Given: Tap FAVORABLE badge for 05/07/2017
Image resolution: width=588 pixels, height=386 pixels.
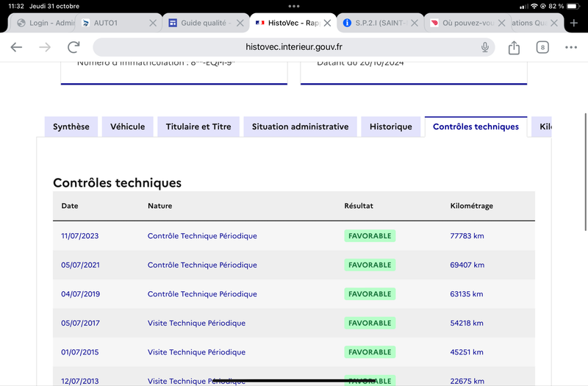Looking at the screenshot, I should coord(370,323).
